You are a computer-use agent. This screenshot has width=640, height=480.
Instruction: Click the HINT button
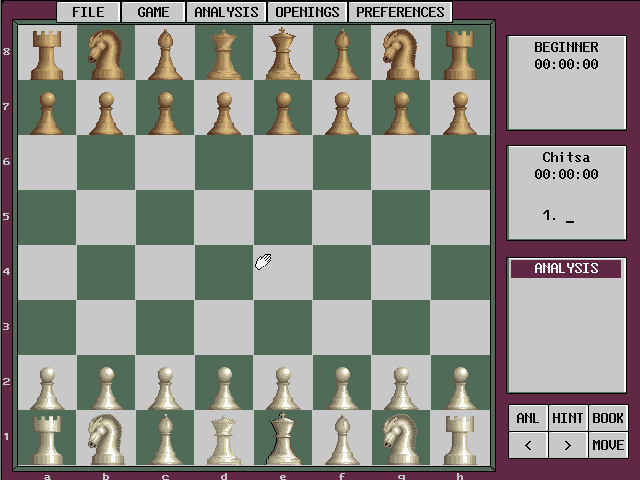[x=567, y=418]
